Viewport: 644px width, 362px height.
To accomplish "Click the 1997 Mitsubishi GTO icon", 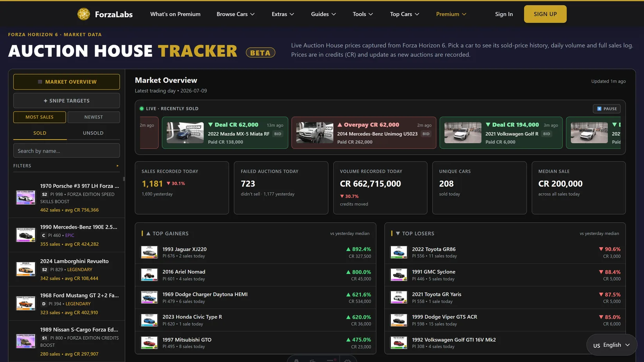I will [149, 343].
